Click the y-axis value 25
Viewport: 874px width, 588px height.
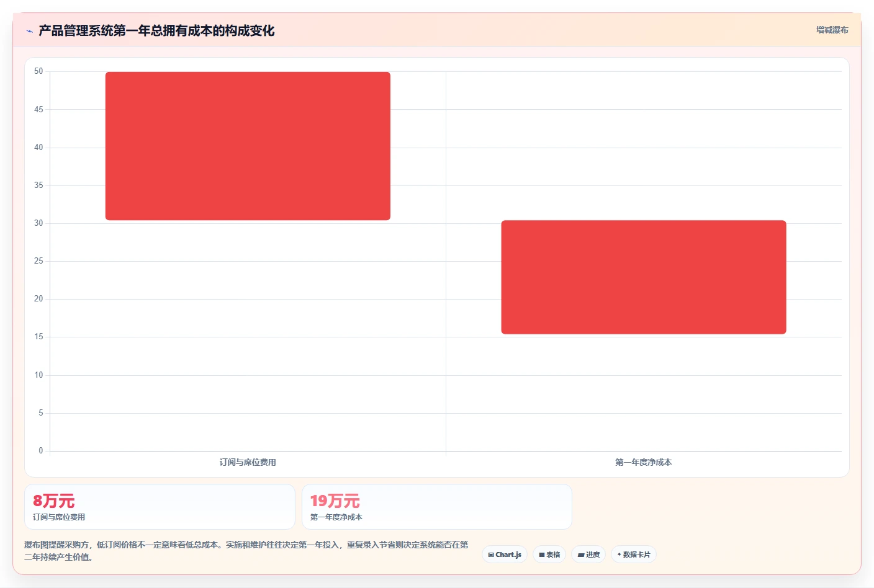pyautogui.click(x=38, y=261)
